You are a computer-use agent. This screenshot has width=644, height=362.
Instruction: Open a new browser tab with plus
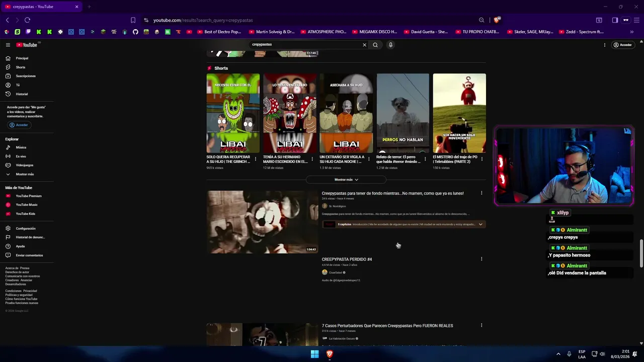click(89, 7)
